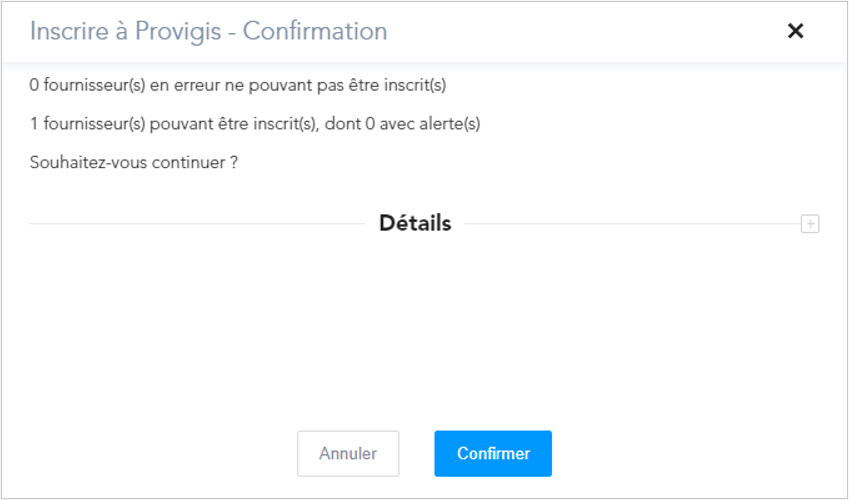Viewport: 849px width, 500px height.
Task: Click the dialog title Inscrire à Provigis
Action: click(x=126, y=31)
